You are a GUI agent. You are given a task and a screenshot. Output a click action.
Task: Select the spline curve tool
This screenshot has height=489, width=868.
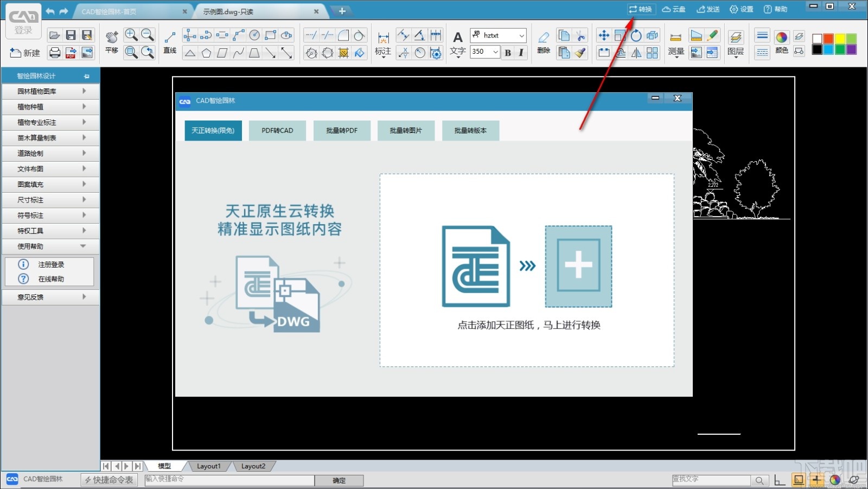pos(238,53)
